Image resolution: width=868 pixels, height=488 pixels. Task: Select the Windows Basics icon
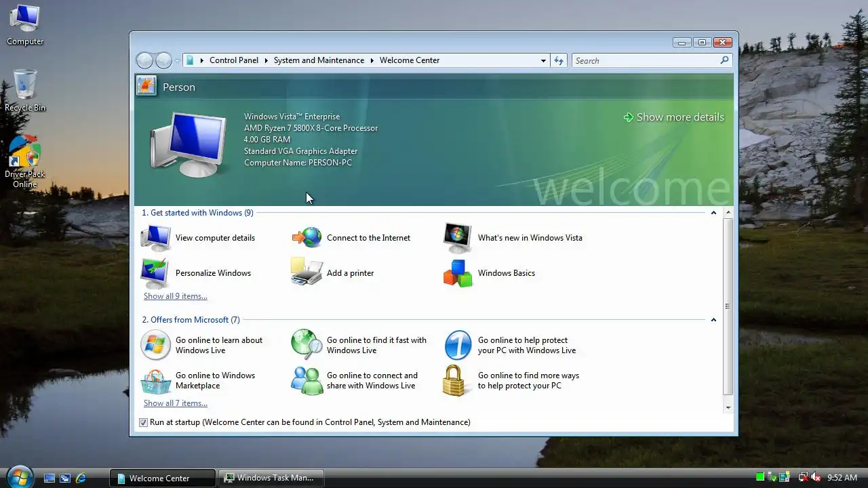[x=458, y=273]
